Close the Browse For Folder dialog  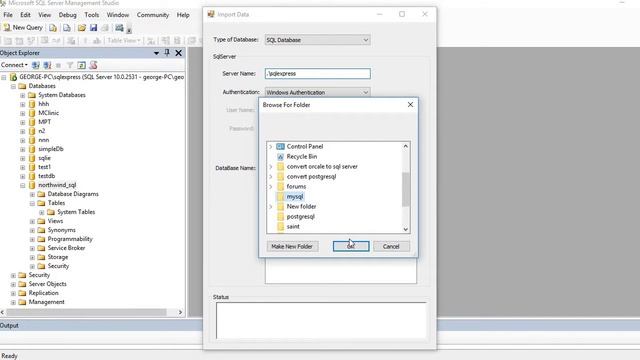tap(410, 105)
